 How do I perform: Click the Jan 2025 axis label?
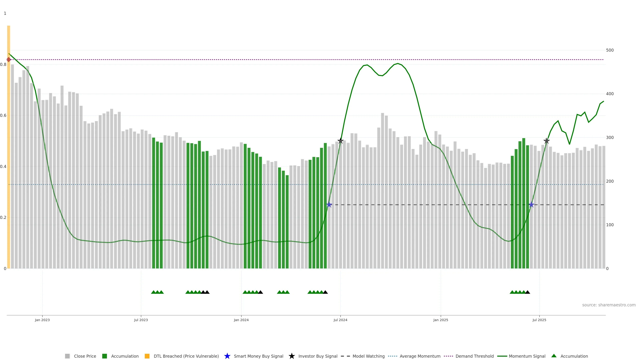441,320
